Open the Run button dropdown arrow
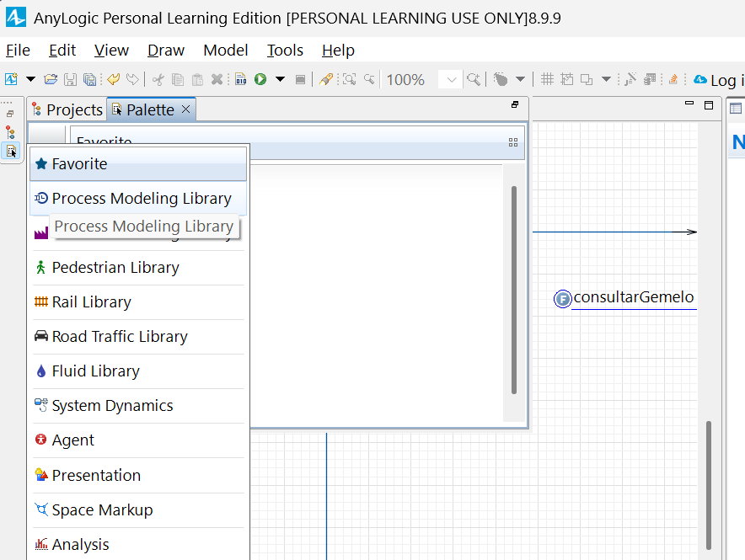Screen dimensions: 745x560 point(281,79)
